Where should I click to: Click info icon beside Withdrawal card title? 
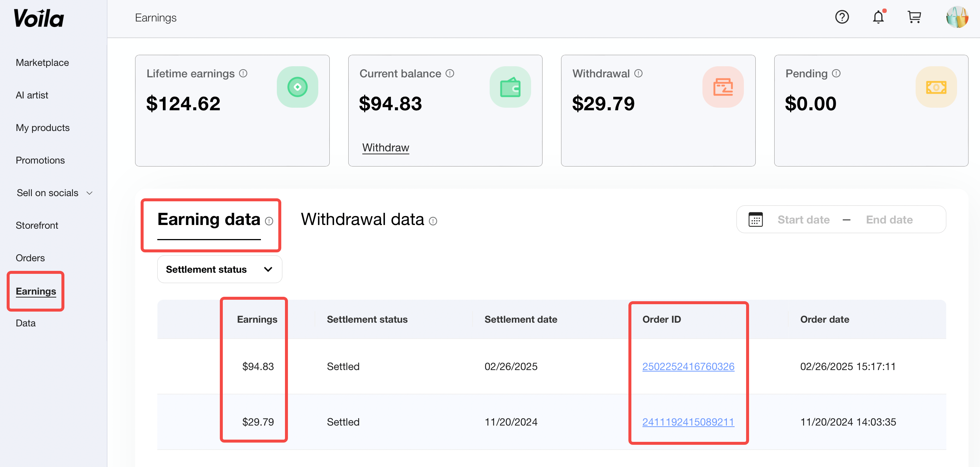(x=638, y=73)
